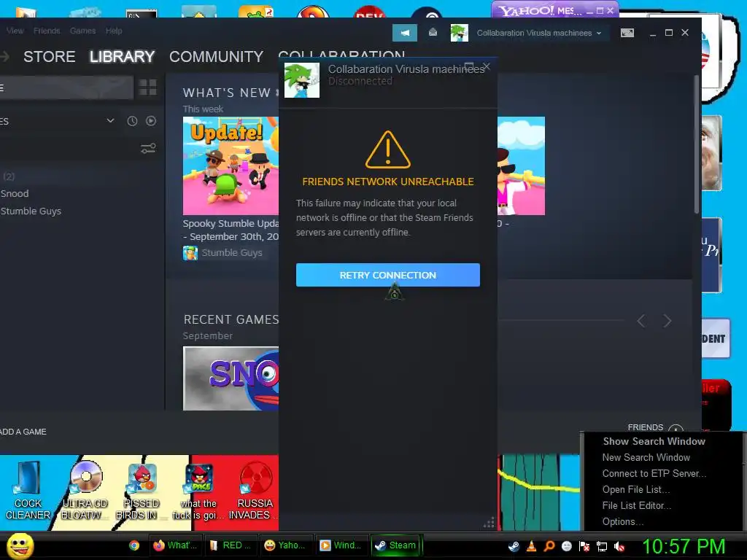Image resolution: width=747 pixels, height=560 pixels.
Task: Open FRIENDS chat button at bottom
Action: [656, 427]
